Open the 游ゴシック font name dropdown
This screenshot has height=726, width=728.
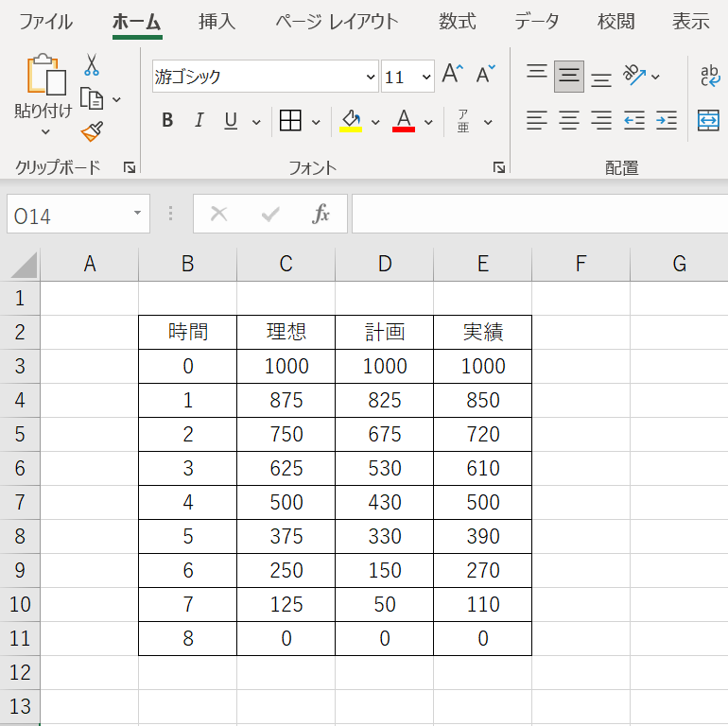[370, 77]
